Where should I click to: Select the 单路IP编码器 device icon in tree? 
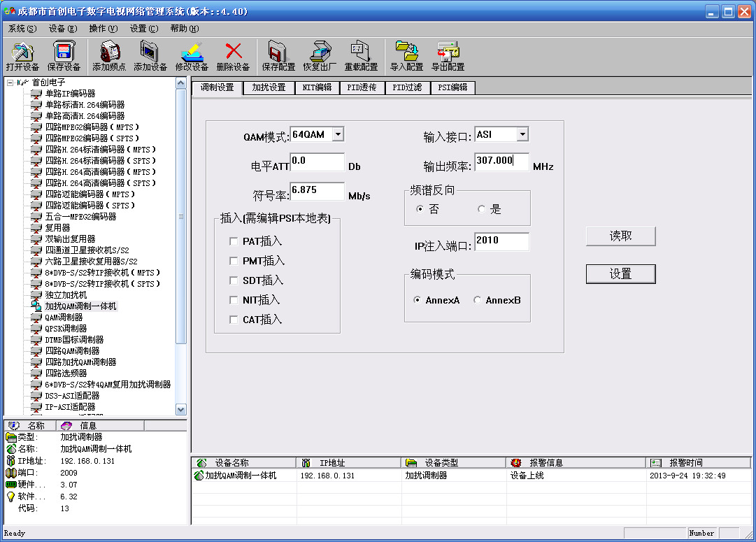click(36, 94)
